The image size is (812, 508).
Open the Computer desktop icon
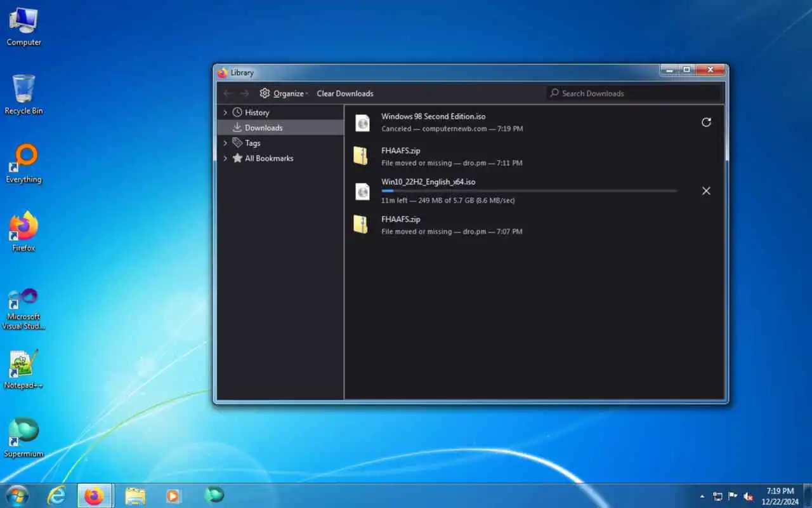coord(24,27)
